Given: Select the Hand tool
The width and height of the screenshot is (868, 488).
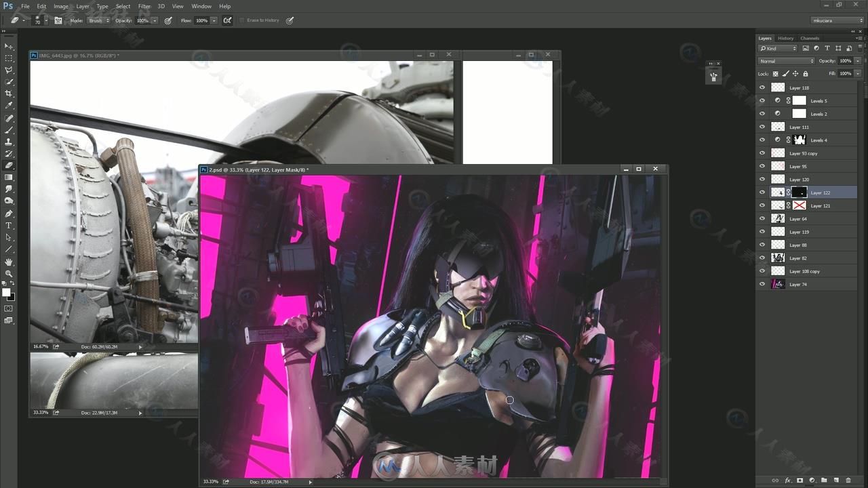Looking at the screenshot, I should (x=9, y=262).
